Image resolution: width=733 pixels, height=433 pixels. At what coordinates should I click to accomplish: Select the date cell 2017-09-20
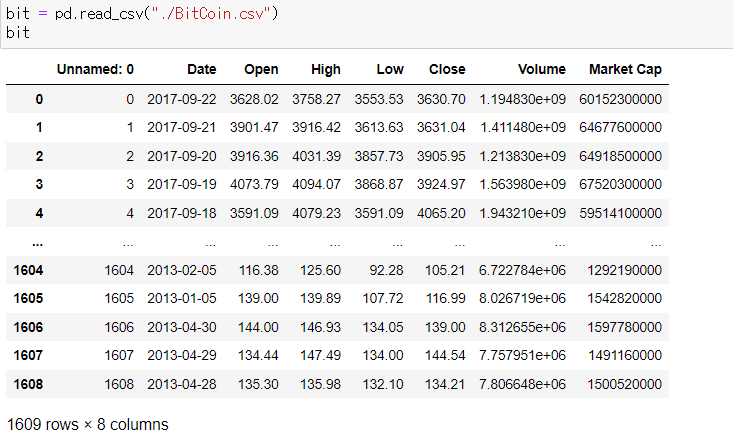pos(182,156)
